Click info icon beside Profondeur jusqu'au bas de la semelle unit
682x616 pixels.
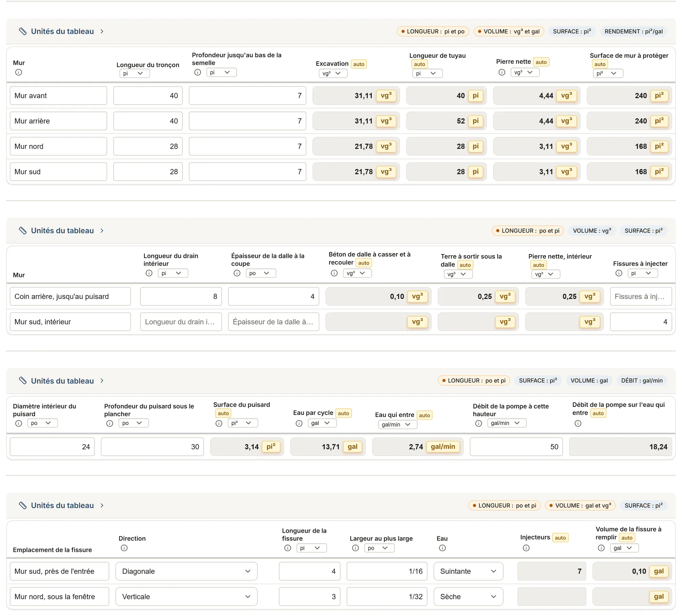pos(197,72)
